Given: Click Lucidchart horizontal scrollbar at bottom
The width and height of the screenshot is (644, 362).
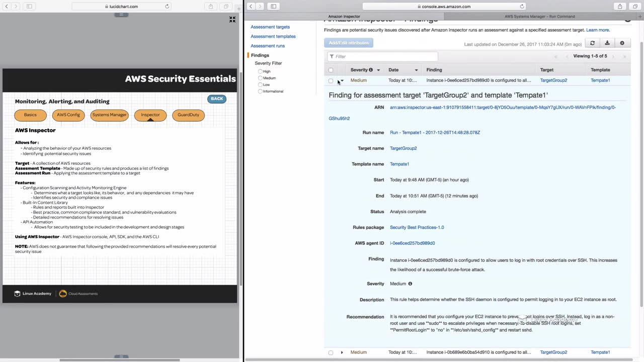Looking at the screenshot, I should pyautogui.click(x=120, y=360).
